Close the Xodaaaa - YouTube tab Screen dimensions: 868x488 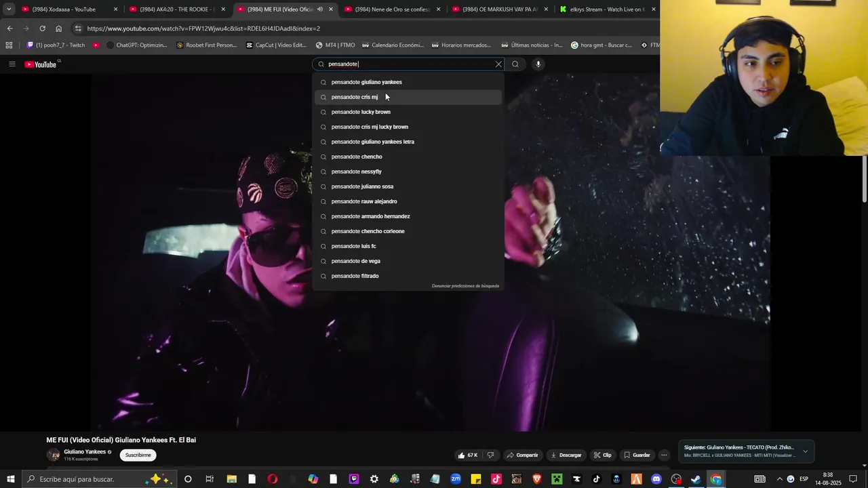tap(115, 9)
